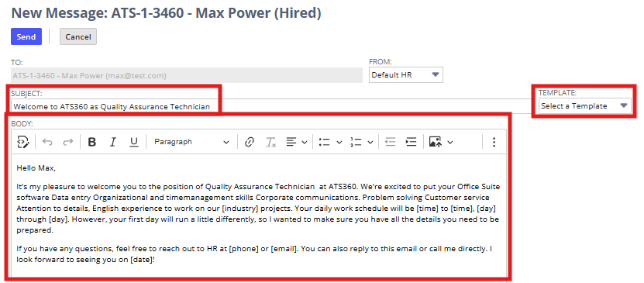Image resolution: width=644 pixels, height=283 pixels.
Task: Click the remove formatting icon
Action: pyautogui.click(x=270, y=142)
